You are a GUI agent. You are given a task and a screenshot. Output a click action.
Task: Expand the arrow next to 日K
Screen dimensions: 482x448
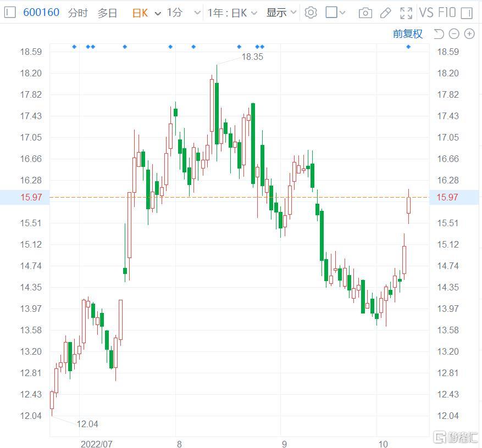click(158, 14)
